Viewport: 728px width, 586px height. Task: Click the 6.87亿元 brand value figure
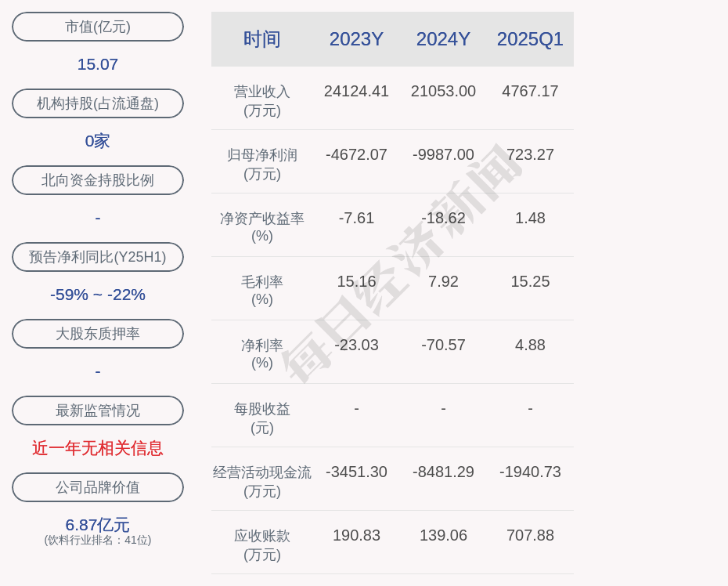98,525
